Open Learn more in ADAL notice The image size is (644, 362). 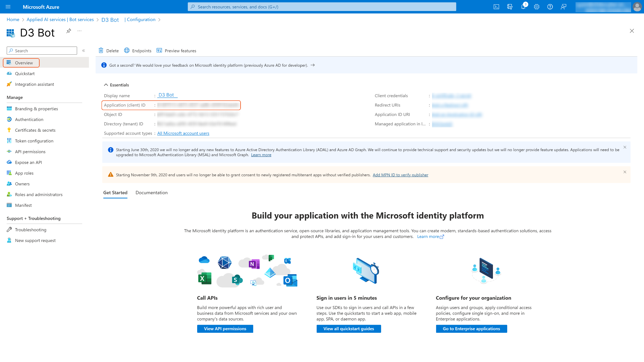[x=261, y=155]
